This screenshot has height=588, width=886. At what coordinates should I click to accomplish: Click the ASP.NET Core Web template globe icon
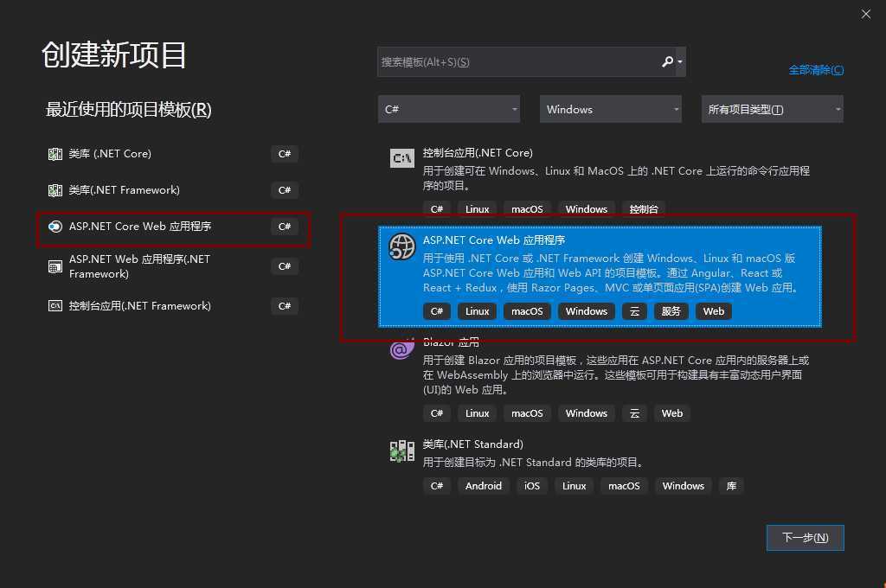[401, 246]
